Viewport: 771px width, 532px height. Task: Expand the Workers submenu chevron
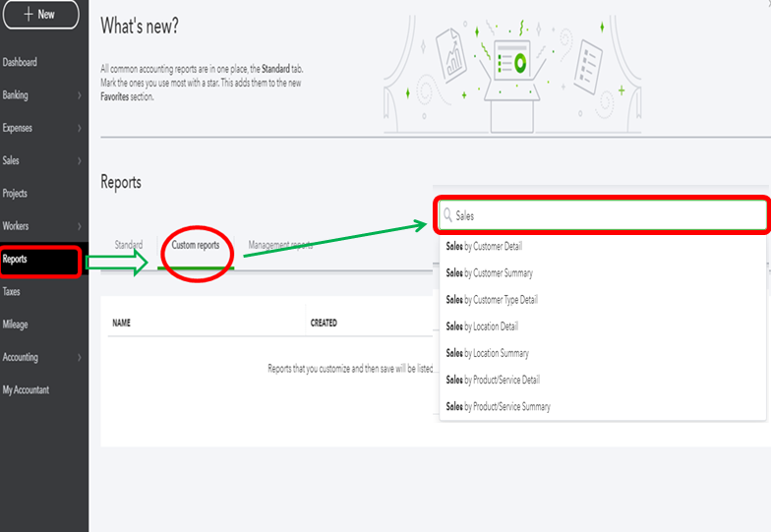point(80,226)
